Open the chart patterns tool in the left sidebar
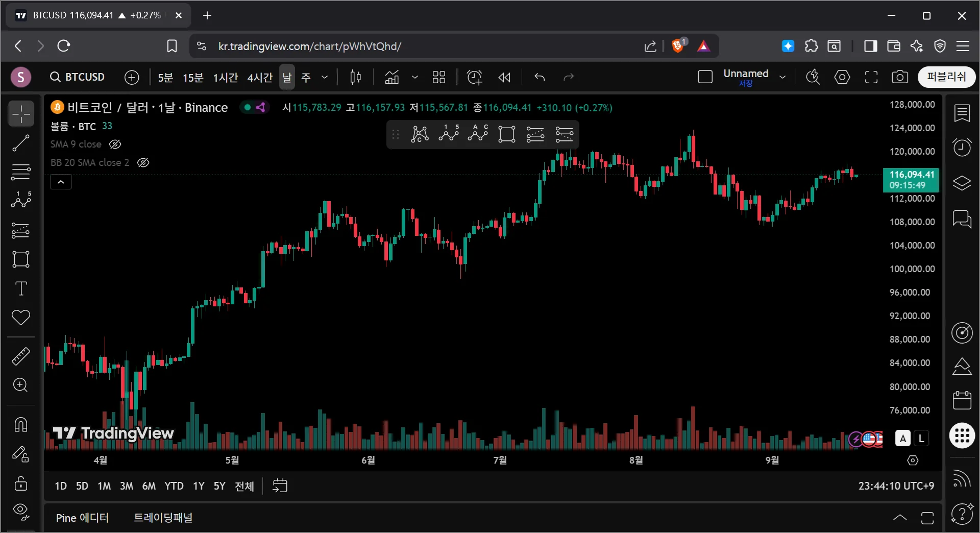980x533 pixels. pos(21,200)
